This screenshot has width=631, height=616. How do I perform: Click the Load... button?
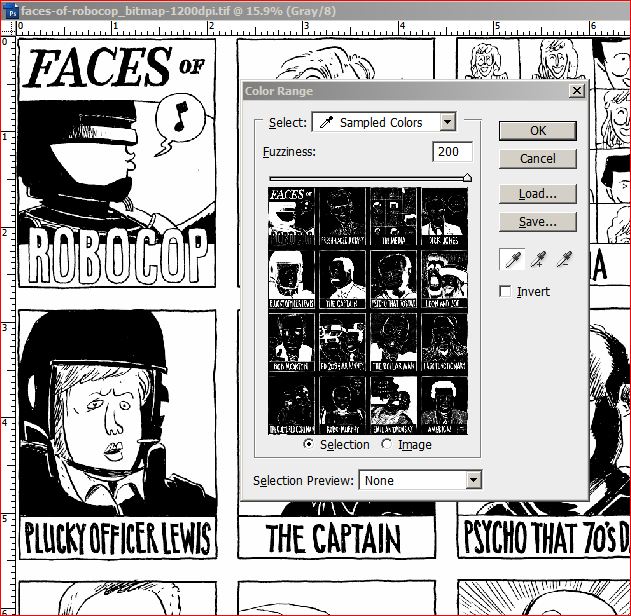[x=538, y=194]
